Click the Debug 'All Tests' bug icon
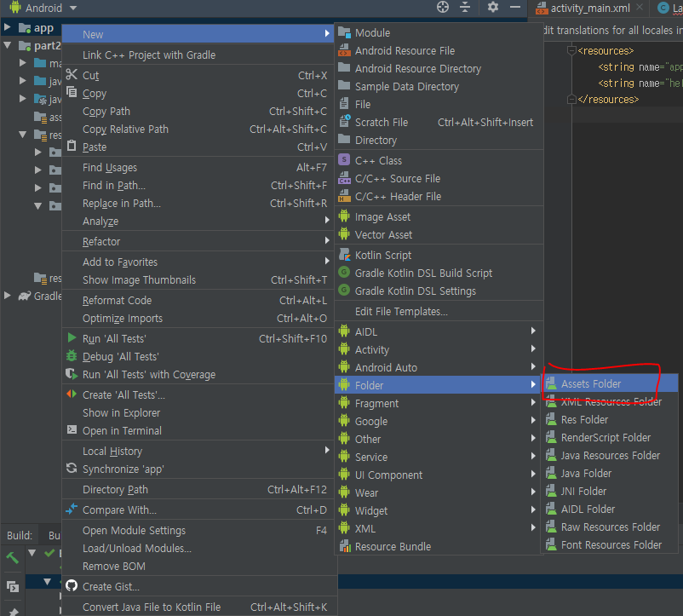Viewport: 683px width, 616px height. point(72,356)
